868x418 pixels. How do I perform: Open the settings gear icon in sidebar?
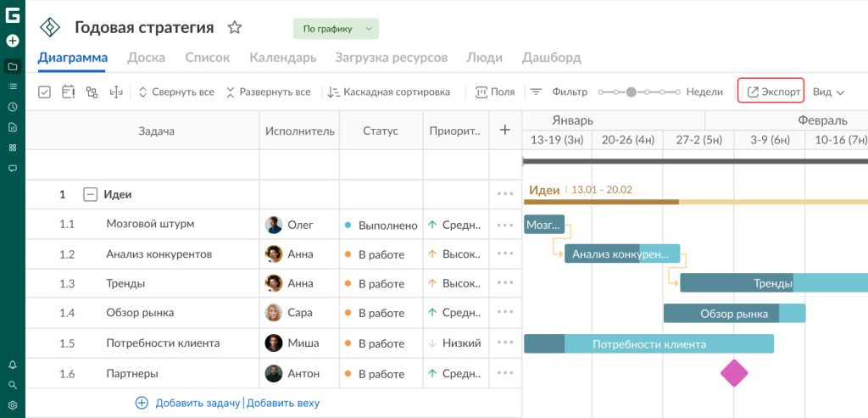pos(12,405)
